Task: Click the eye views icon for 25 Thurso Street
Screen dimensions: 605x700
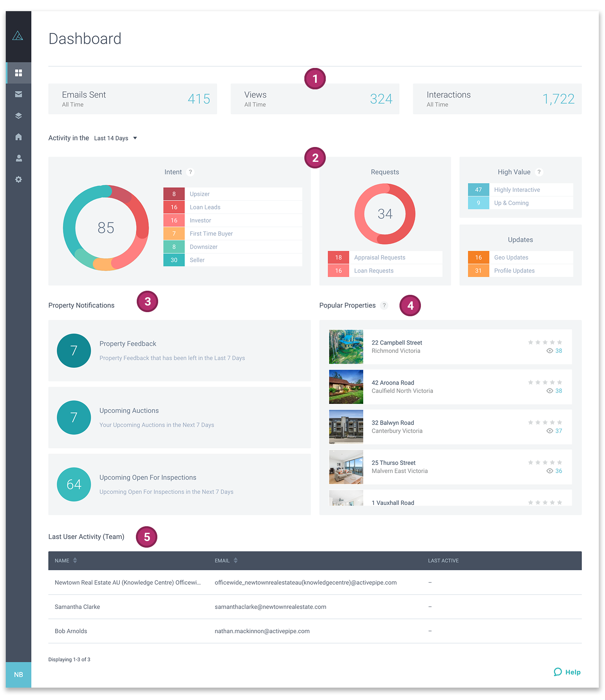Action: (x=549, y=471)
